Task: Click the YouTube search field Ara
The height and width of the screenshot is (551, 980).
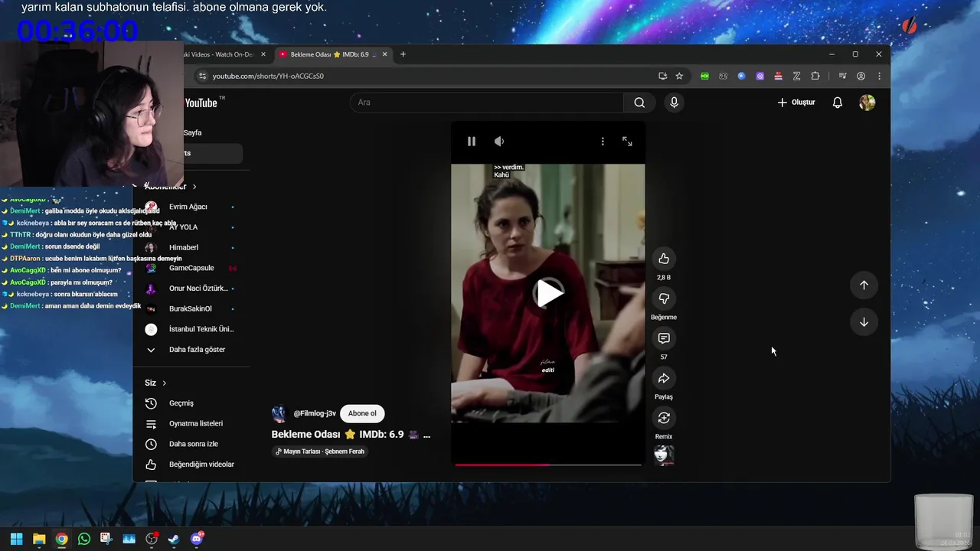Action: [x=487, y=103]
